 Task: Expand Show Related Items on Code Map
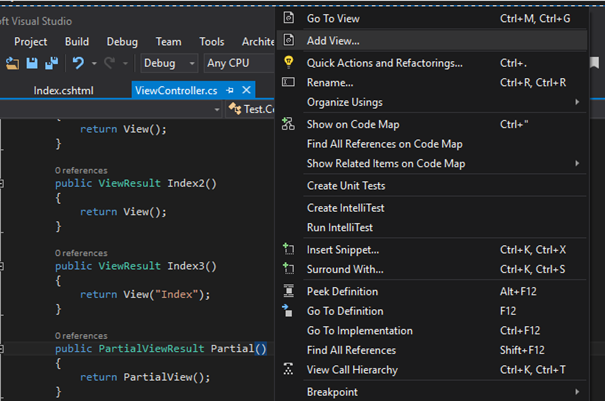coord(577,163)
